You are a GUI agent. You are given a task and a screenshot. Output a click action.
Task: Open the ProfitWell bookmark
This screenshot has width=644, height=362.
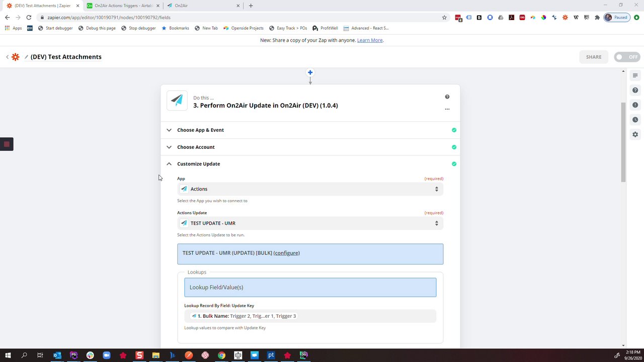[326, 28]
